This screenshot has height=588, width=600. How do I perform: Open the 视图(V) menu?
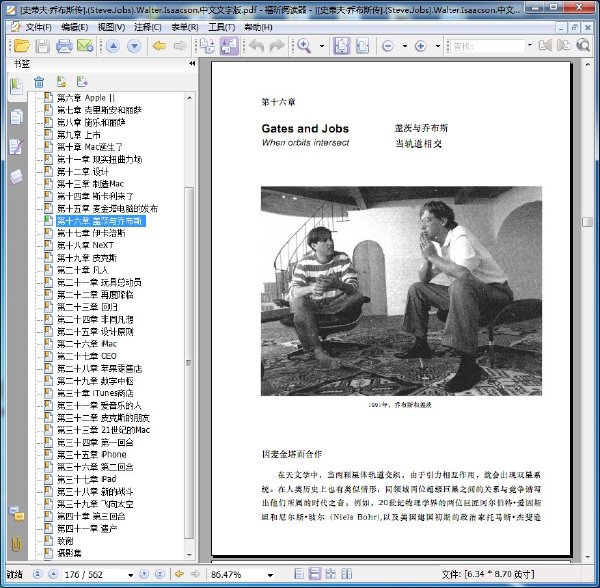click(x=111, y=27)
